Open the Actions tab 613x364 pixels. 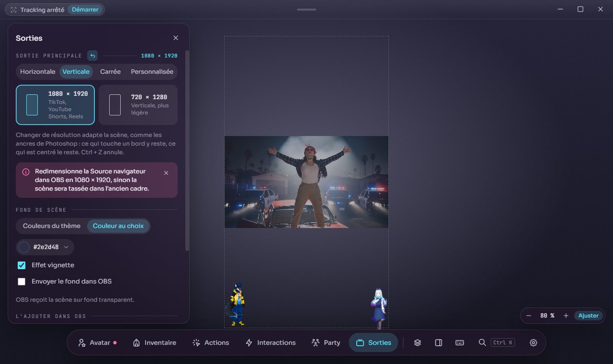(x=210, y=342)
